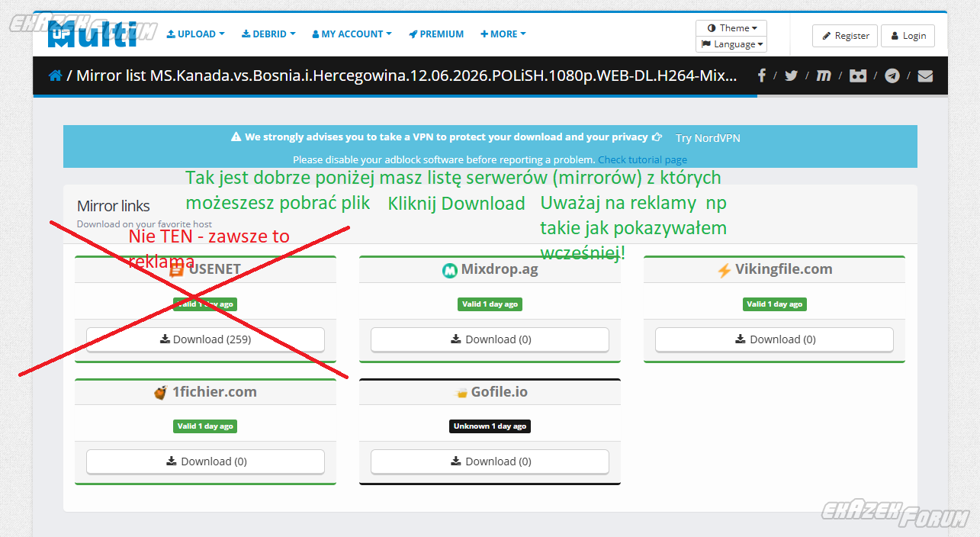
Task: Click the 1fichier.com host name
Action: coord(214,392)
